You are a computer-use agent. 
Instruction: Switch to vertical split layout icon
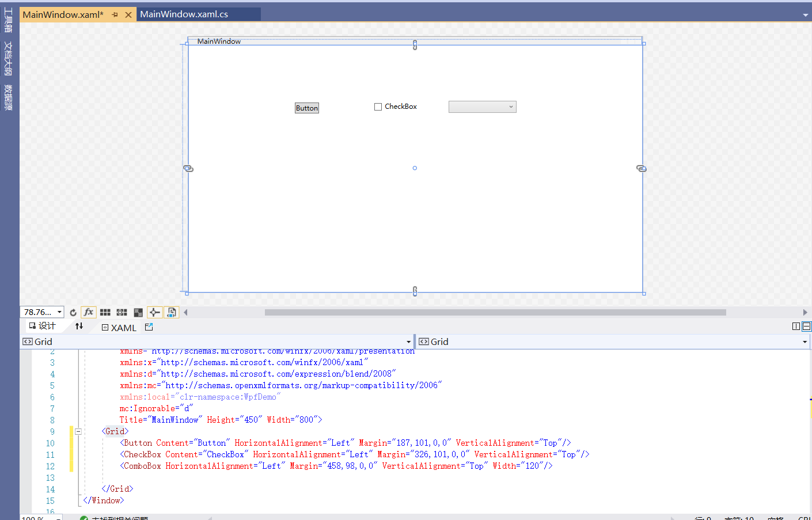[x=796, y=326]
